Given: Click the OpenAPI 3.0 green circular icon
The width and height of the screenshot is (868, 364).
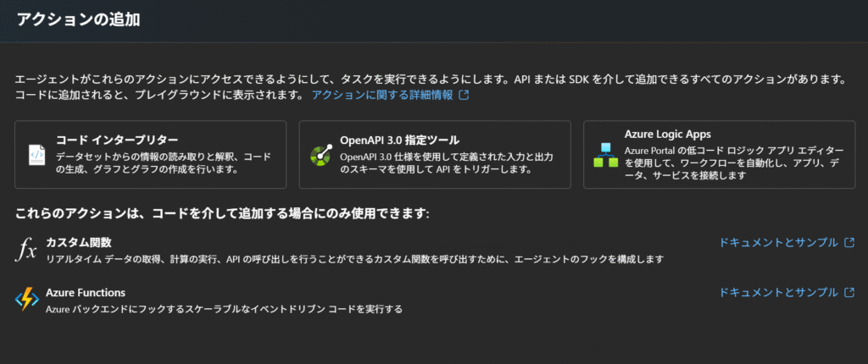Looking at the screenshot, I should (321, 154).
